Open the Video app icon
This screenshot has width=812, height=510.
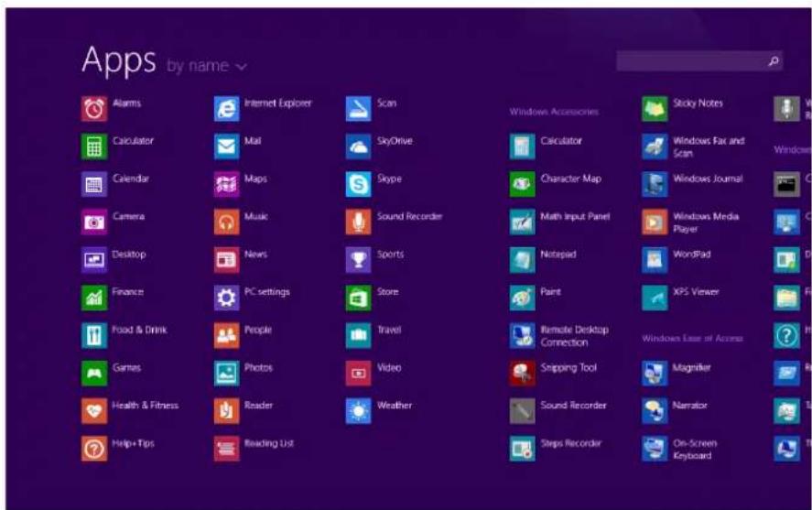pos(358,374)
